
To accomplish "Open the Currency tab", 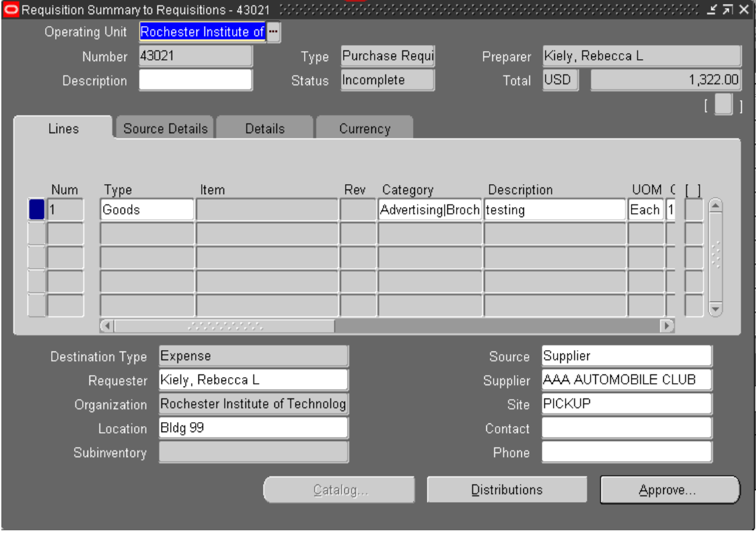I will [x=363, y=128].
